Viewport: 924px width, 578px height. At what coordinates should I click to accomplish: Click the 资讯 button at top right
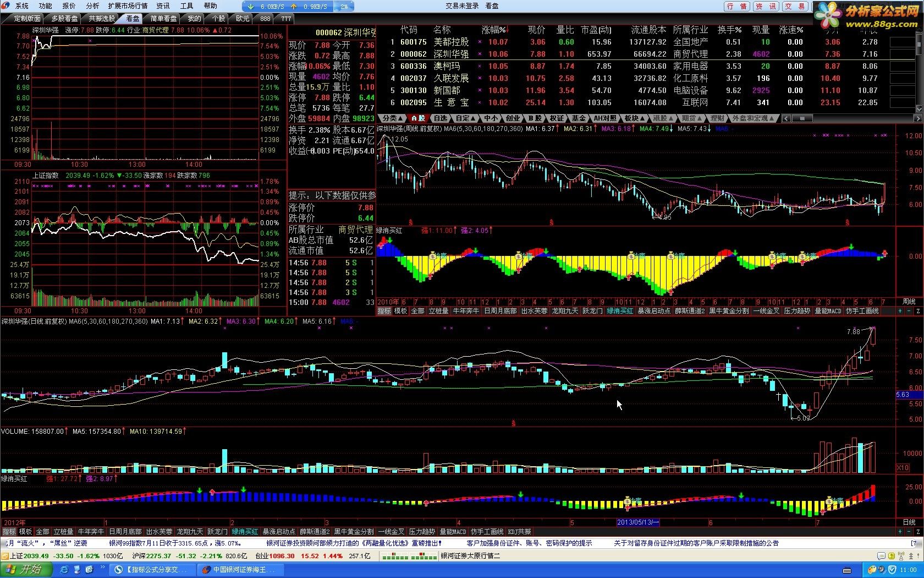tap(766, 7)
